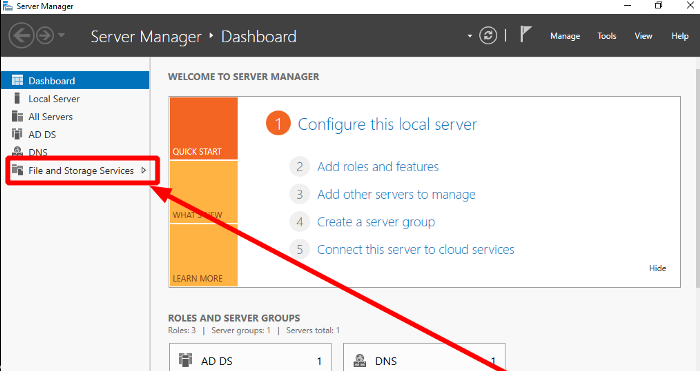Click the ROLES AND SERVER GROUPS heading
This screenshot has height=371, width=700.
pos(234,318)
